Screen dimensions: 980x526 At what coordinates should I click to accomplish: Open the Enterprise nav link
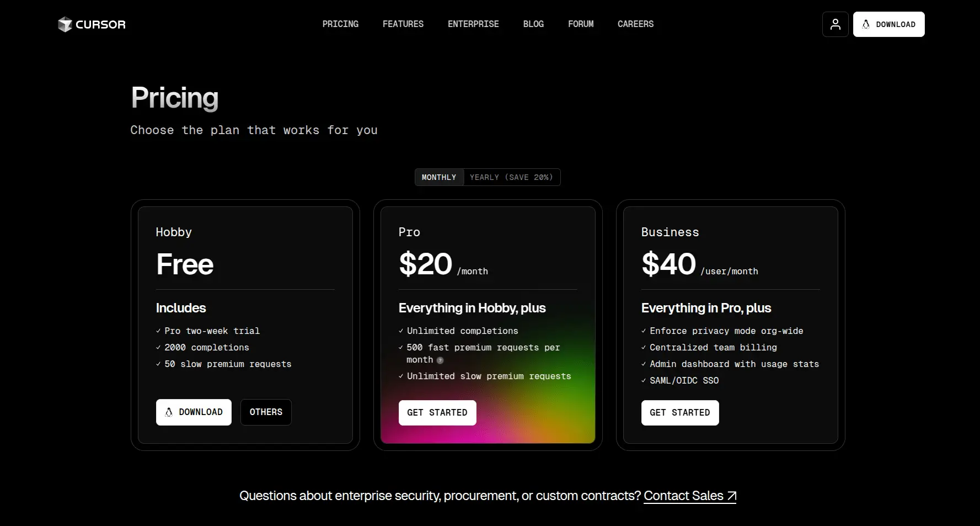473,24
